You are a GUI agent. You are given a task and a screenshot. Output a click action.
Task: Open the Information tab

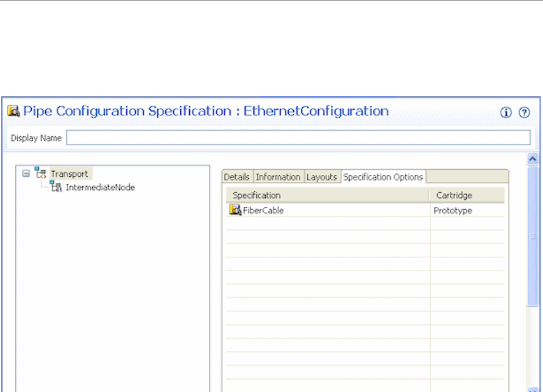coord(278,177)
